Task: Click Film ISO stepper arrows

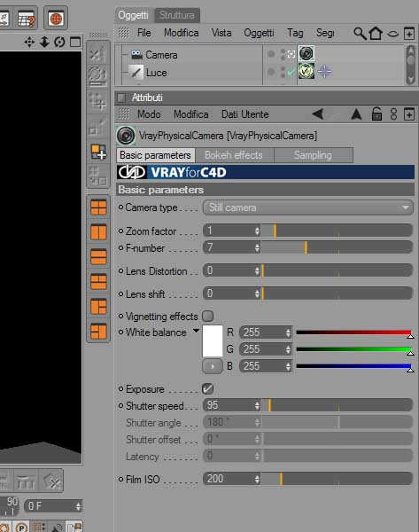Action: coord(257,479)
